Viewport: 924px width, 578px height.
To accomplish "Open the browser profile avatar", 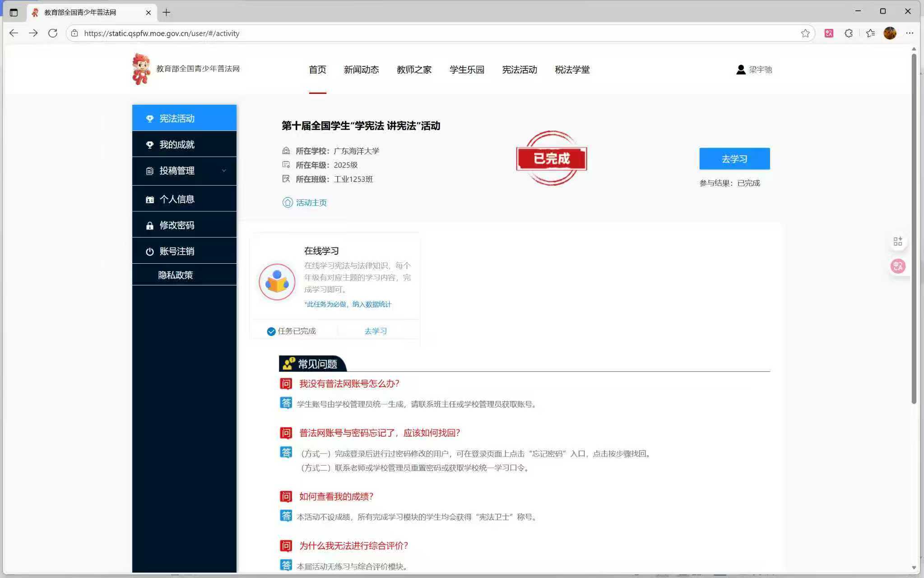I will (890, 33).
